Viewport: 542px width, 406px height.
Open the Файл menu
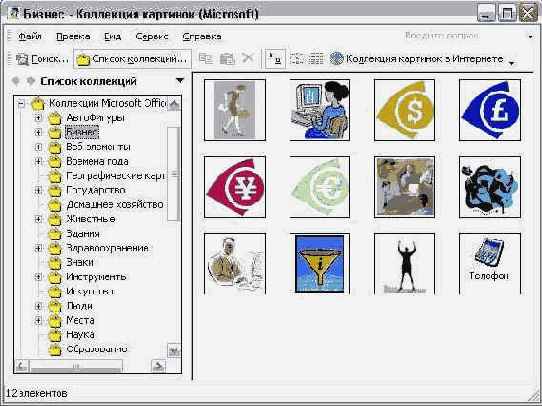30,36
